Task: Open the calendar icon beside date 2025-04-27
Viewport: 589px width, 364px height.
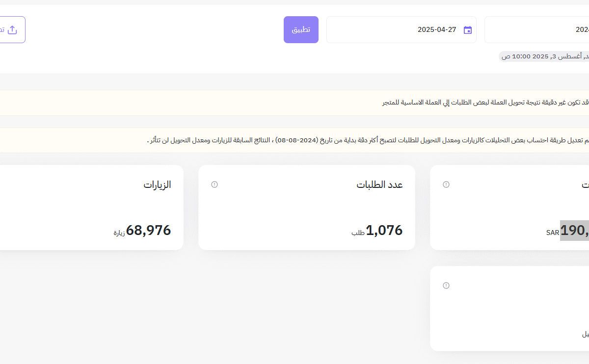Action: 467,29
